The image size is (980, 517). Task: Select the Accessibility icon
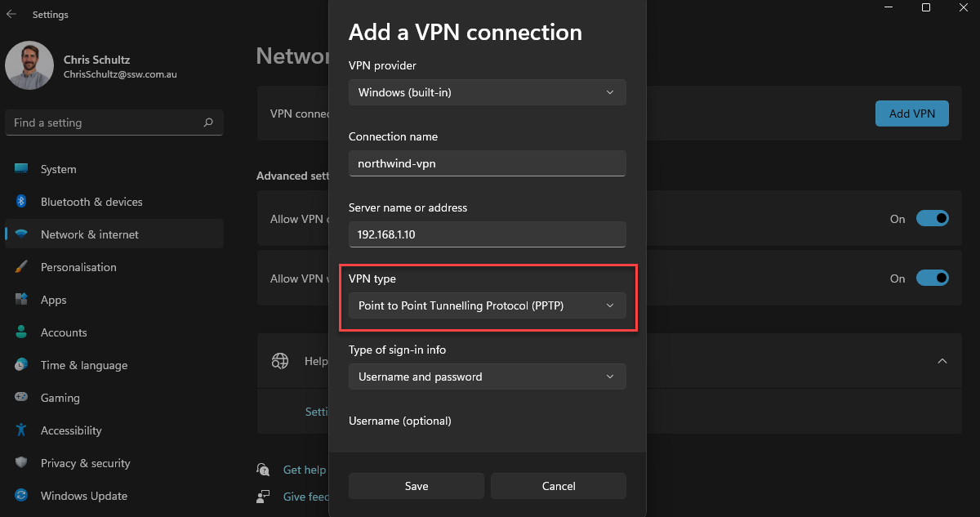pyautogui.click(x=22, y=430)
